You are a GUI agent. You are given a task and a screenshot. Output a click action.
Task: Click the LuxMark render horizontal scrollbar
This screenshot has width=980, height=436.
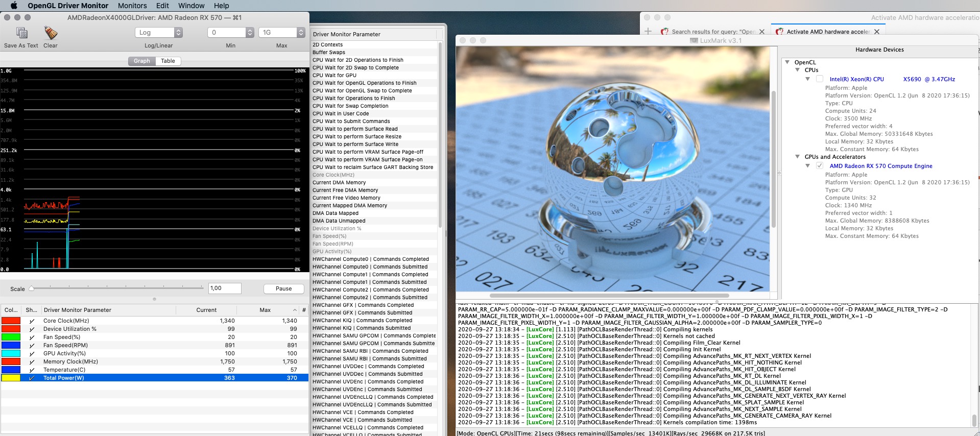609,295
